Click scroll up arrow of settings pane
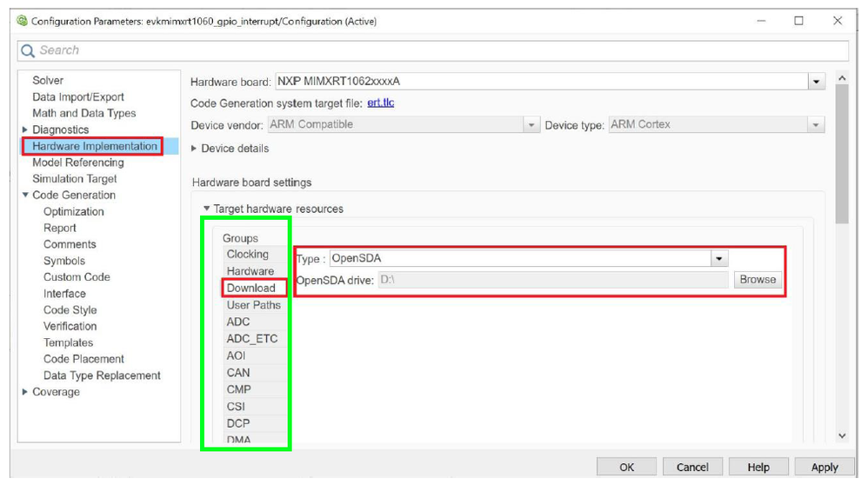 pos(842,78)
